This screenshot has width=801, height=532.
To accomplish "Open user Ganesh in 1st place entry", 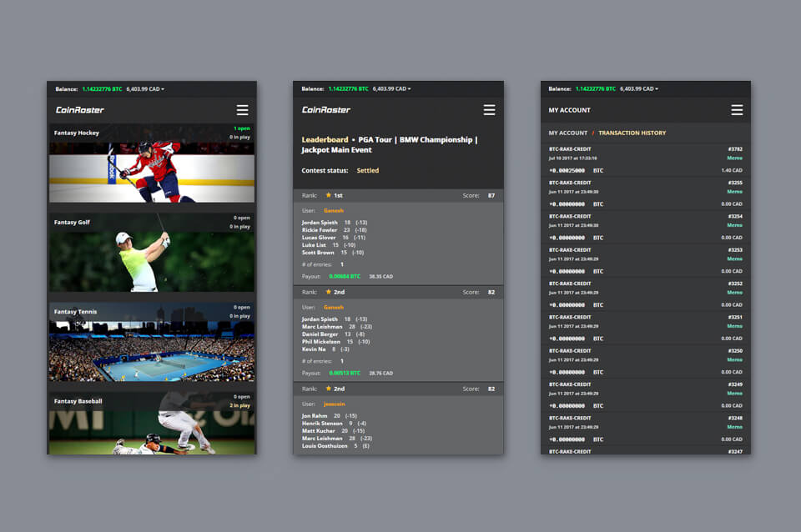I will coord(333,211).
